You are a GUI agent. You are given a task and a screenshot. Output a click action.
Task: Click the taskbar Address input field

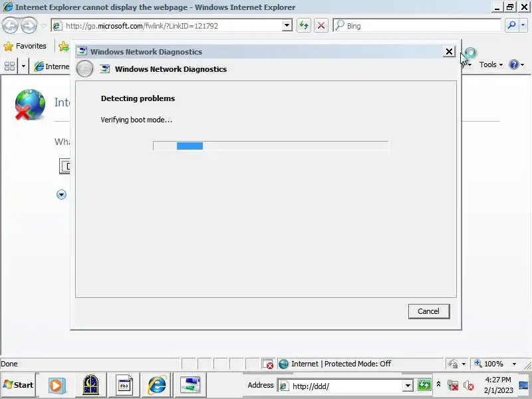(x=340, y=386)
